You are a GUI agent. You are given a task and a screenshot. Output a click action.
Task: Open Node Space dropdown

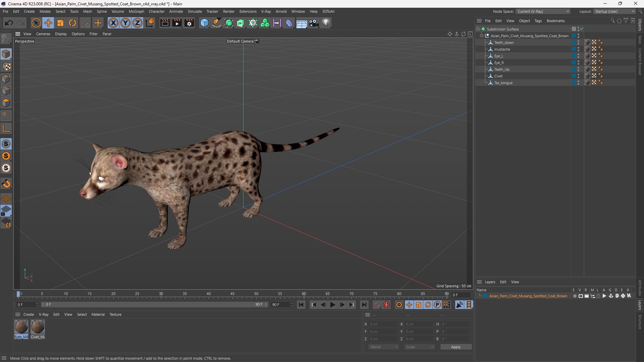(x=543, y=11)
